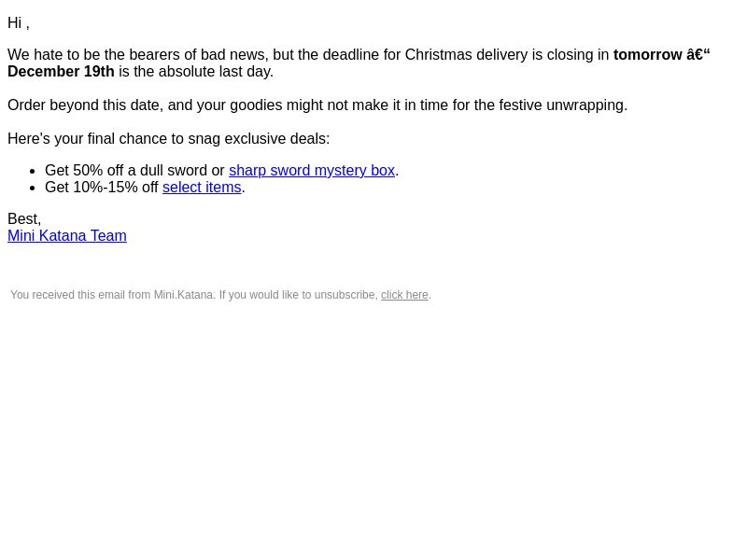Click the bold word 'tomorrow'
Viewport: 747px width, 560px height.
(x=647, y=55)
